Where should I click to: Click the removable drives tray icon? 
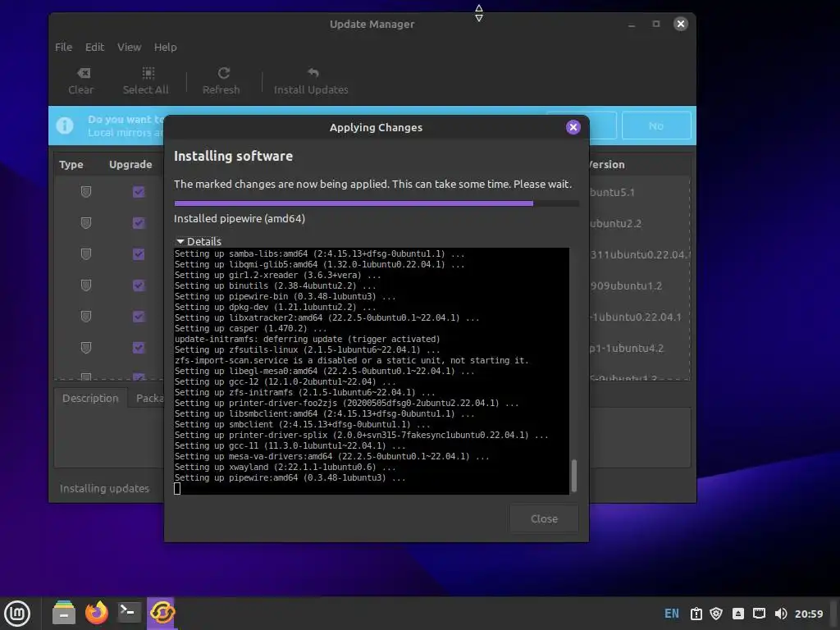click(737, 614)
